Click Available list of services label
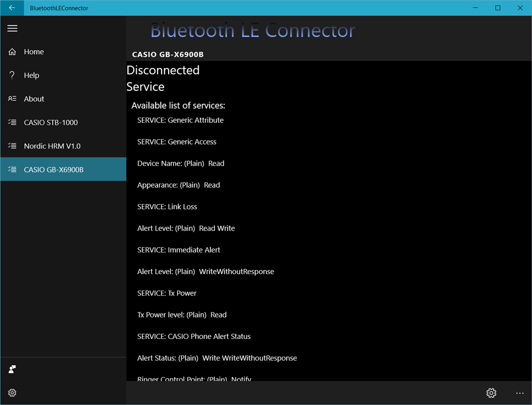Viewport: 532px width, 405px height. point(178,105)
